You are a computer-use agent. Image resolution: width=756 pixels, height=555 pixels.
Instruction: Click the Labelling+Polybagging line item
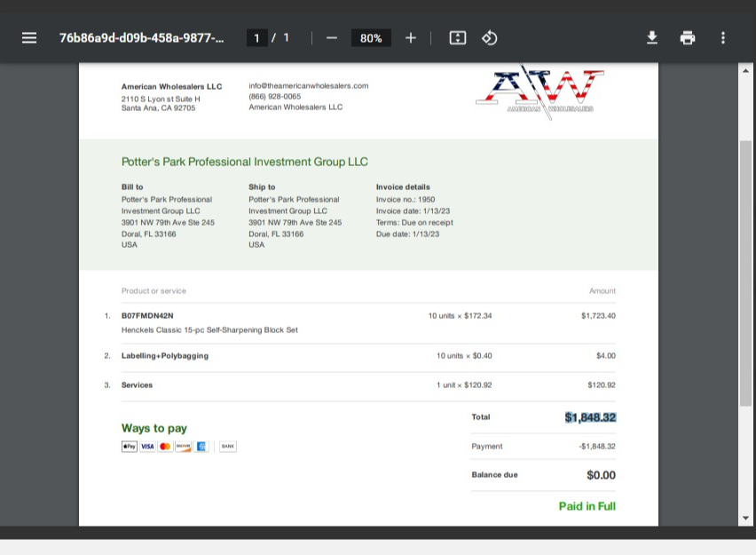tap(165, 356)
